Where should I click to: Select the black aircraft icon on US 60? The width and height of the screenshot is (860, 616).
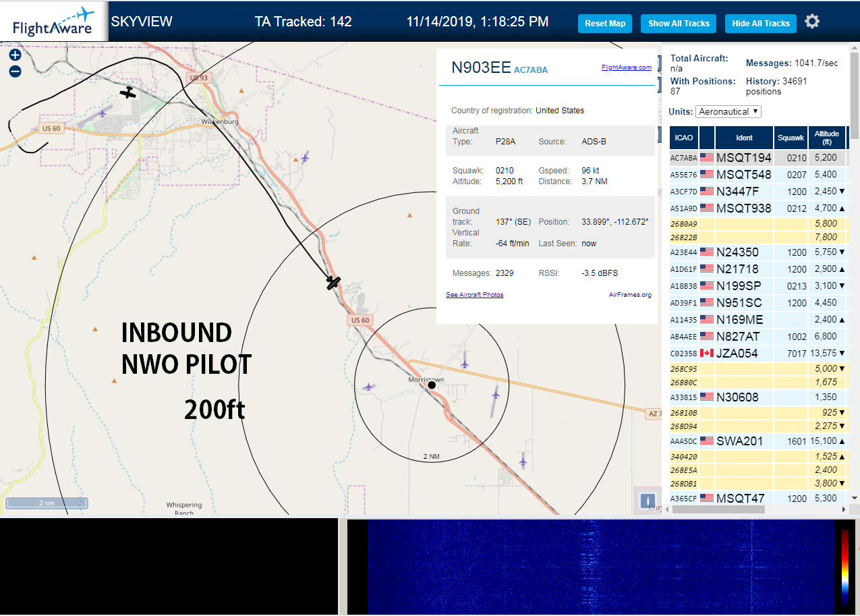(x=333, y=283)
